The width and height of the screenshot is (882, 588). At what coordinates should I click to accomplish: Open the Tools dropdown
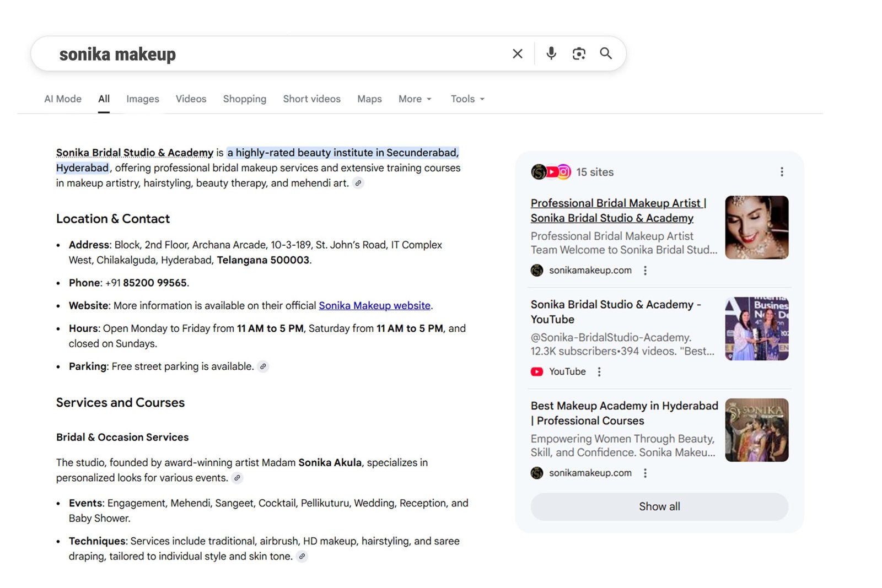[x=466, y=99]
